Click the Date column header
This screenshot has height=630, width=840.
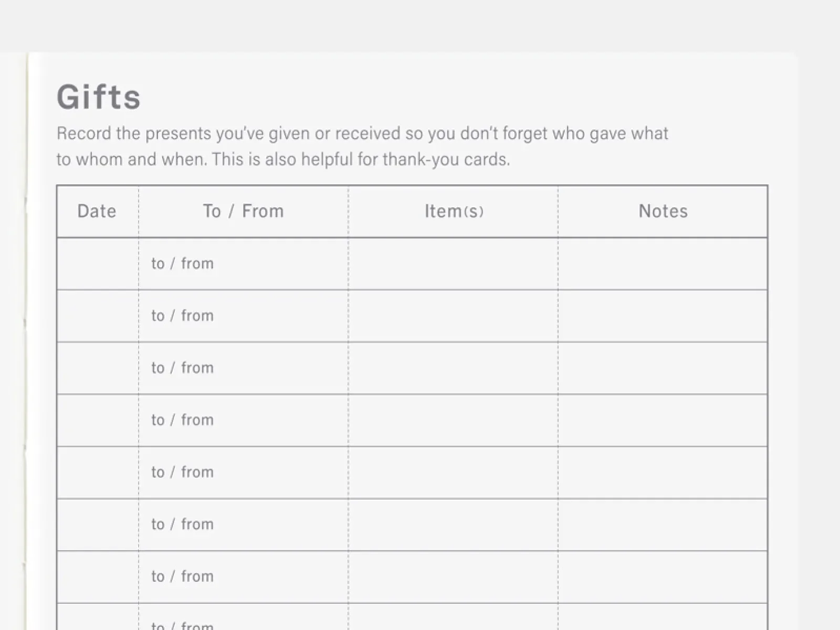pyautogui.click(x=97, y=211)
